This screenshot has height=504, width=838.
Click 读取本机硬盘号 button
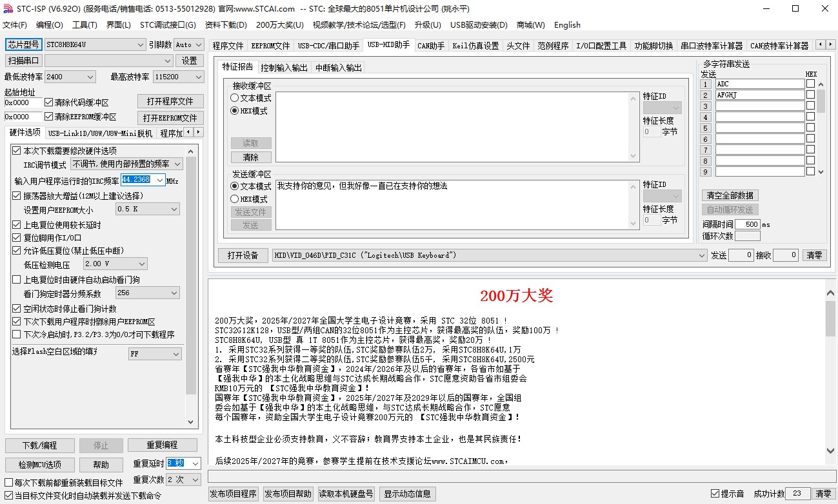[x=347, y=494]
